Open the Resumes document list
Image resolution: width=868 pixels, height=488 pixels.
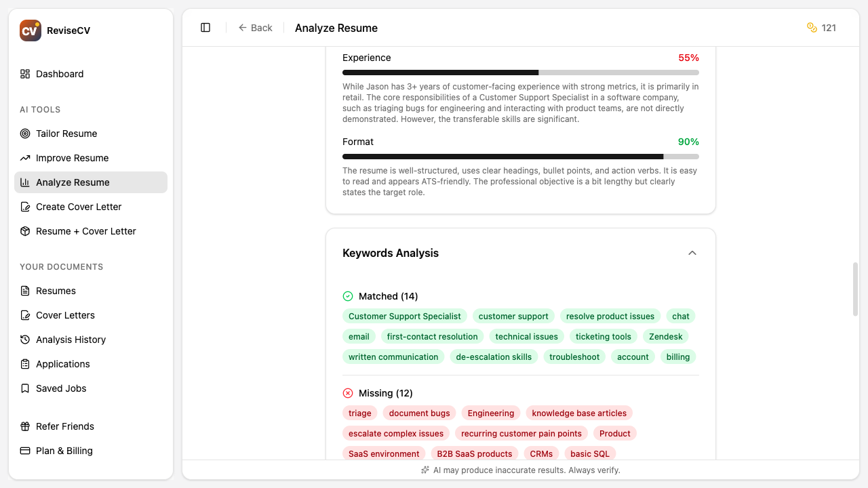[56, 291]
